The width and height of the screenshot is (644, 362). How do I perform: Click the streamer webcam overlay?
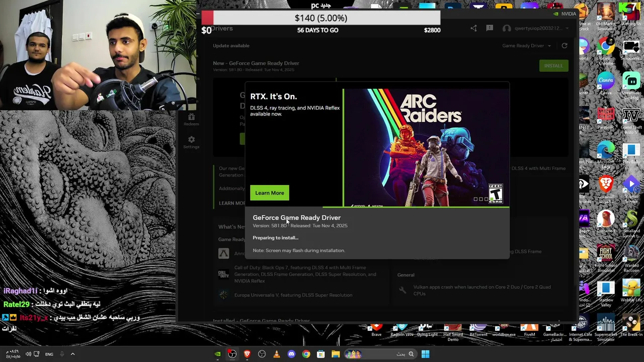[98, 55]
